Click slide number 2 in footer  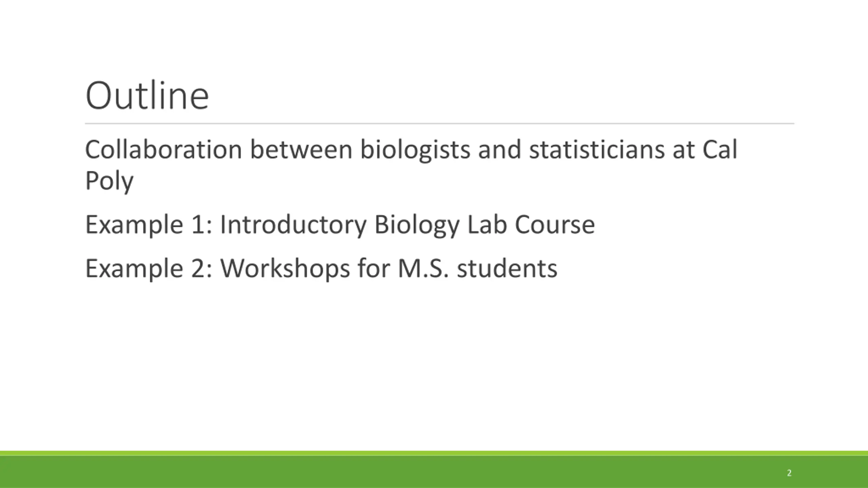789,473
